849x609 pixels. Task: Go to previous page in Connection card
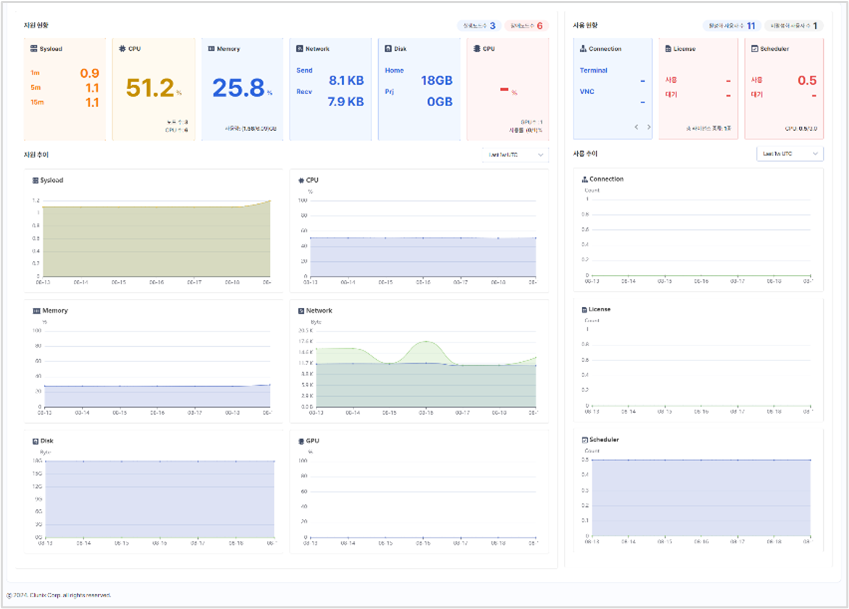(x=636, y=127)
